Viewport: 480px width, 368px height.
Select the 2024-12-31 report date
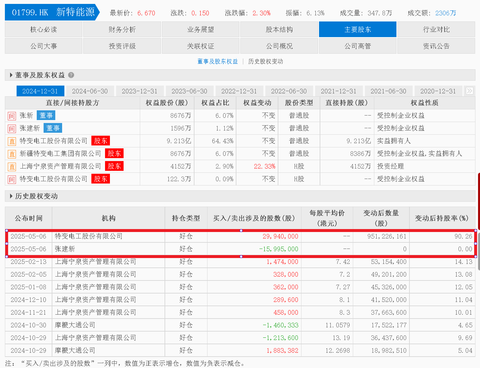point(40,91)
